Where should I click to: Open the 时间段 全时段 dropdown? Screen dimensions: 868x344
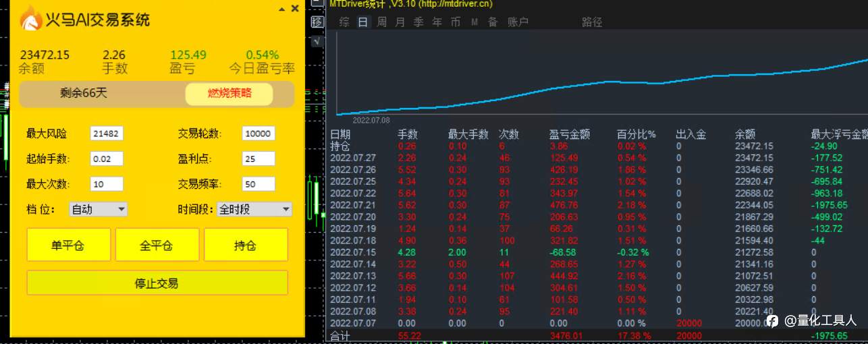pyautogui.click(x=254, y=209)
